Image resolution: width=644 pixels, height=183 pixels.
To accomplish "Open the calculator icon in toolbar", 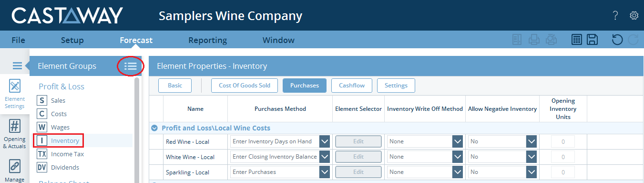I will (x=577, y=40).
